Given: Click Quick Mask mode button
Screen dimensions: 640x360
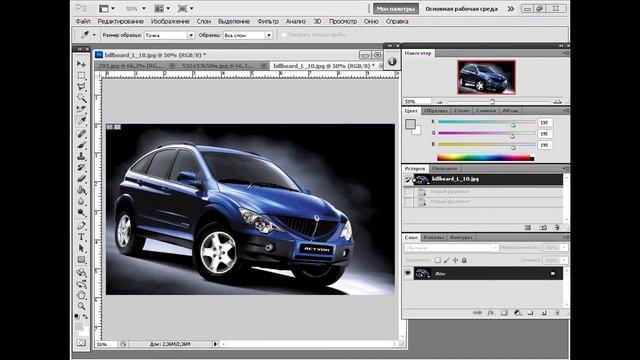Looking at the screenshot, I should tap(81, 343).
